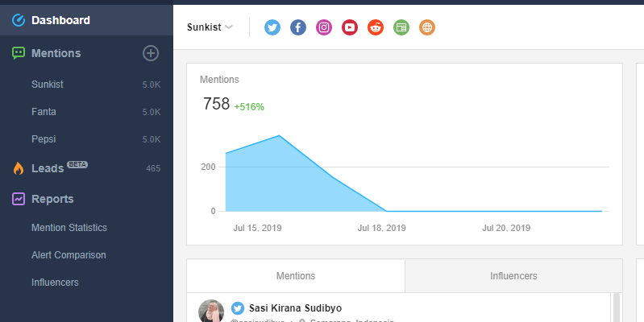
Task: Filter by Instagram source icon
Action: [324, 27]
